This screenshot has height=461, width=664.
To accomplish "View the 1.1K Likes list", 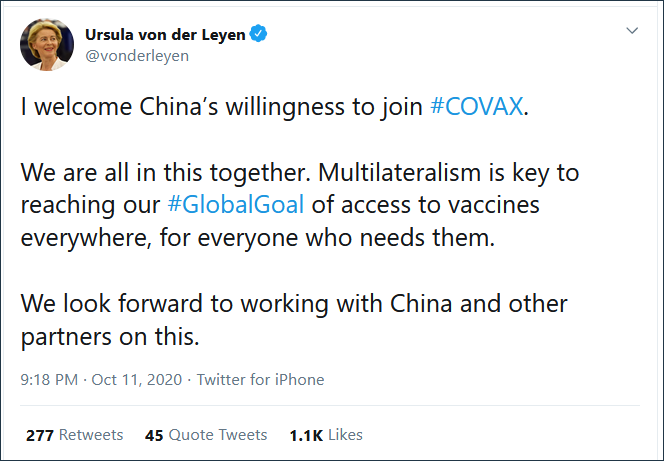I will (x=325, y=435).
